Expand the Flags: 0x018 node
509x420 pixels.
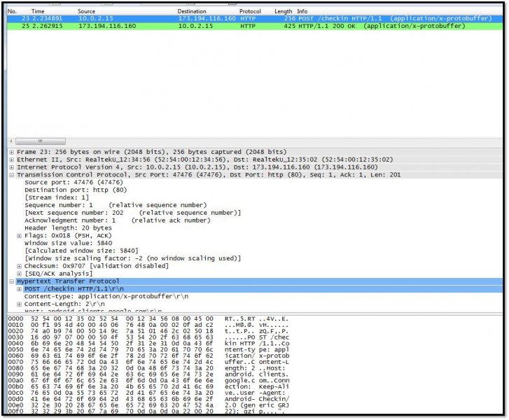[x=19, y=236]
